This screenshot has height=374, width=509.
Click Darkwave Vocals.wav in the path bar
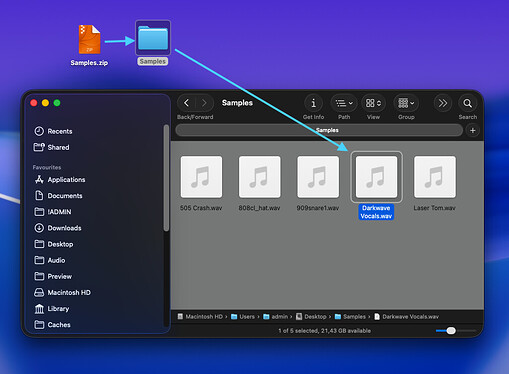[x=406, y=317]
